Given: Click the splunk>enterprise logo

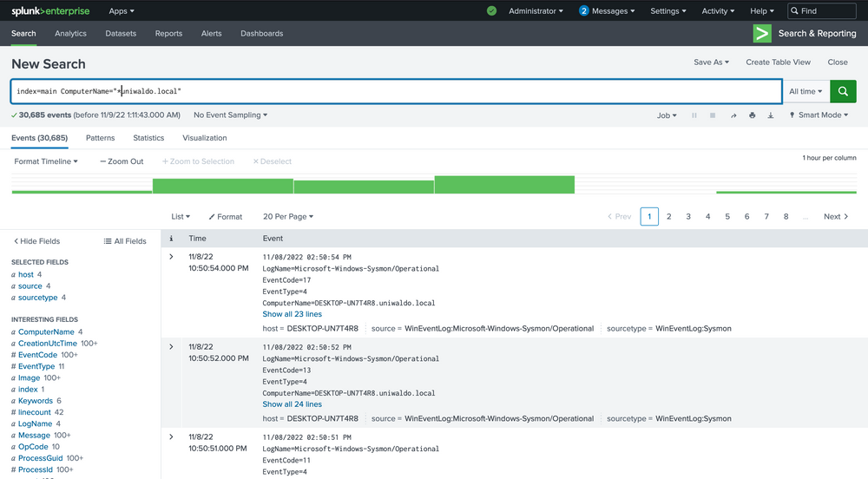Looking at the screenshot, I should click(50, 11).
